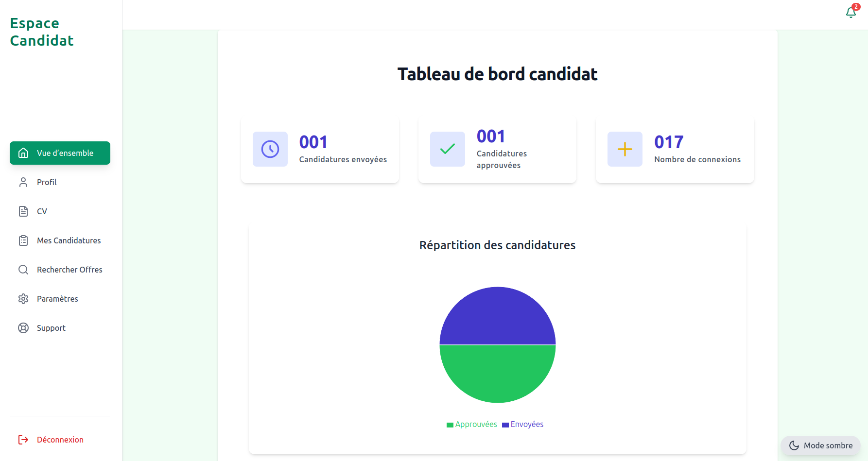Image resolution: width=868 pixels, height=461 pixels.
Task: Click the blue Envoyées pie slice
Action: pos(497,316)
